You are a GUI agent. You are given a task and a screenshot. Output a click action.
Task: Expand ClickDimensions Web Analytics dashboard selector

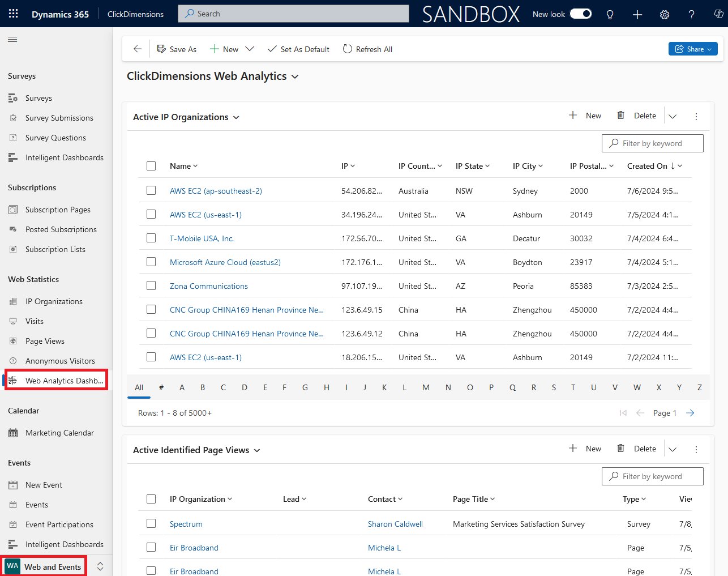(295, 76)
